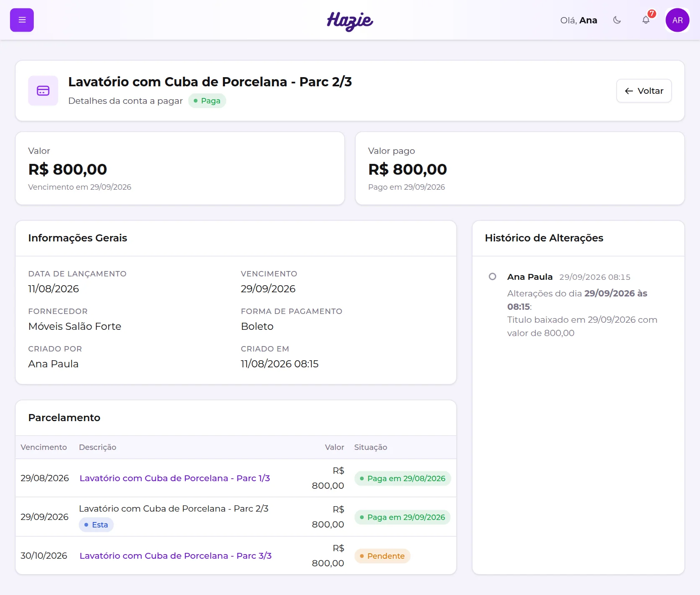Click the Paga em 29/09/2026 badge
This screenshot has height=595, width=700.
402,517
